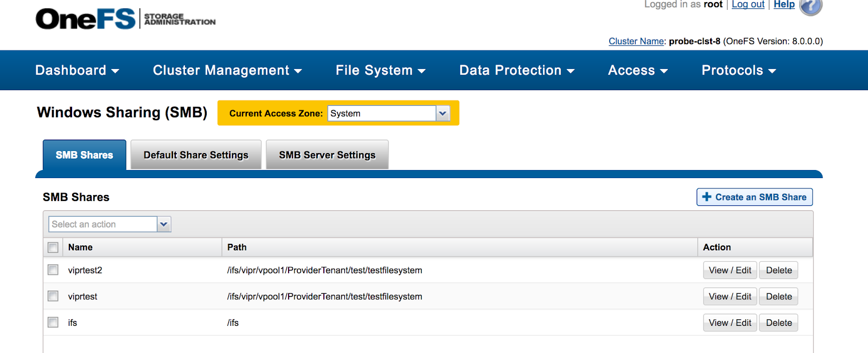Screen dimensions: 868x353
Task: Expand the Dashboard menu
Action: pyautogui.click(x=77, y=70)
